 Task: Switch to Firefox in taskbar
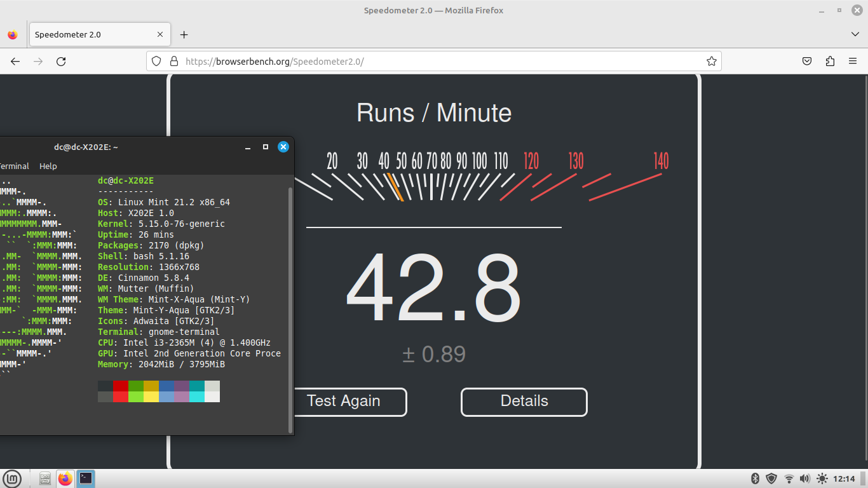click(65, 478)
